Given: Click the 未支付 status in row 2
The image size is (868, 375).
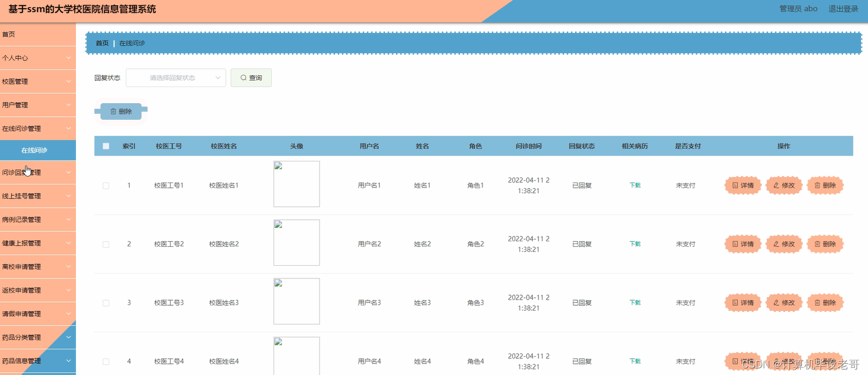Looking at the screenshot, I should click(686, 244).
